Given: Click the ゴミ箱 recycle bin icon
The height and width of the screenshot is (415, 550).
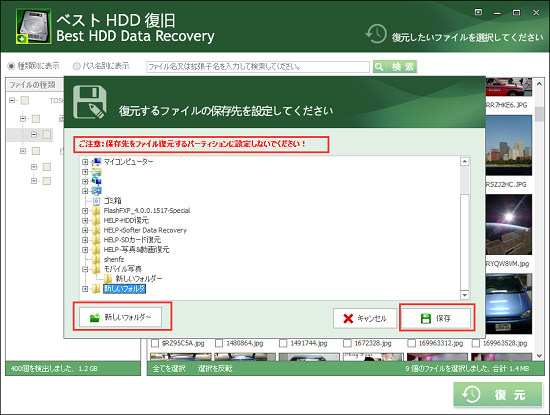Looking at the screenshot, I should pos(97,201).
